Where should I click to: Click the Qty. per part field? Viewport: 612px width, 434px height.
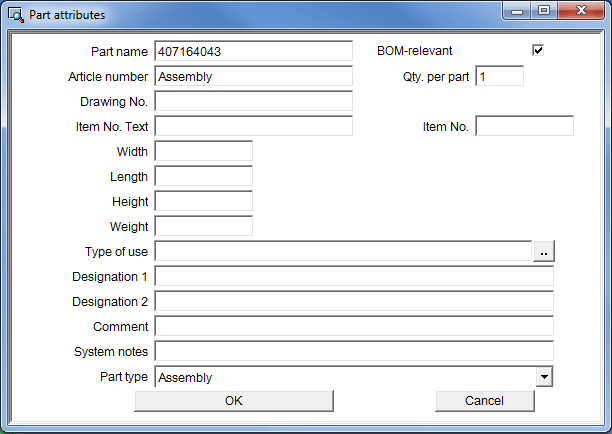[499, 76]
